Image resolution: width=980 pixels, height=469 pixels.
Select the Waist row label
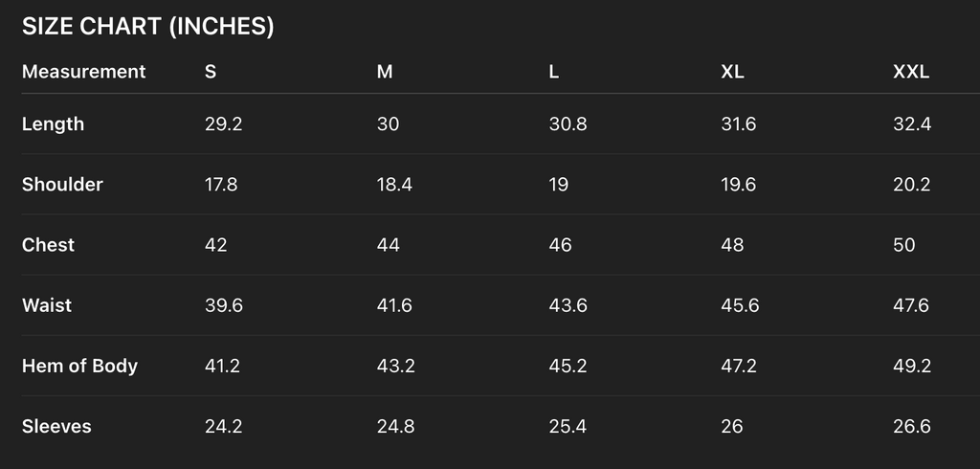(47, 305)
